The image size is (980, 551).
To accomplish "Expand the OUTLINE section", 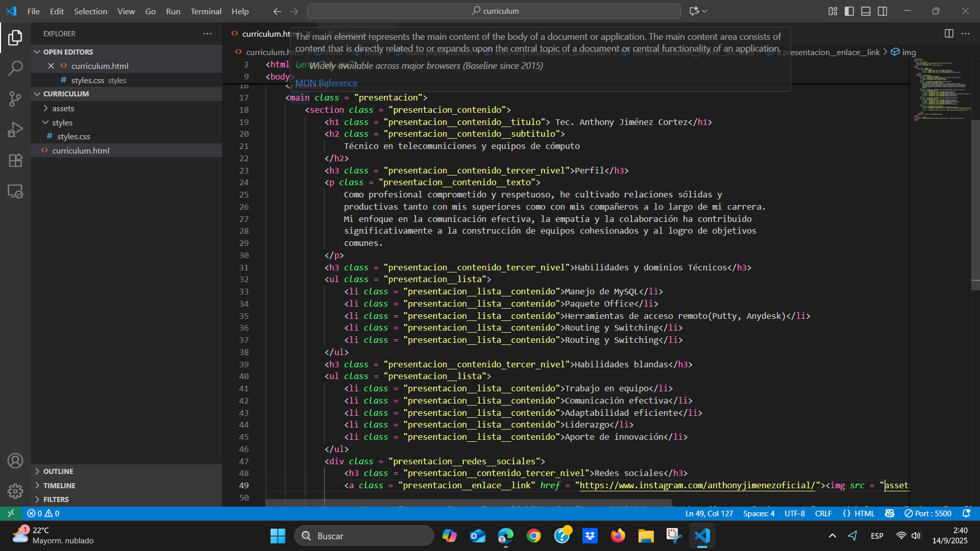I will pos(58,471).
